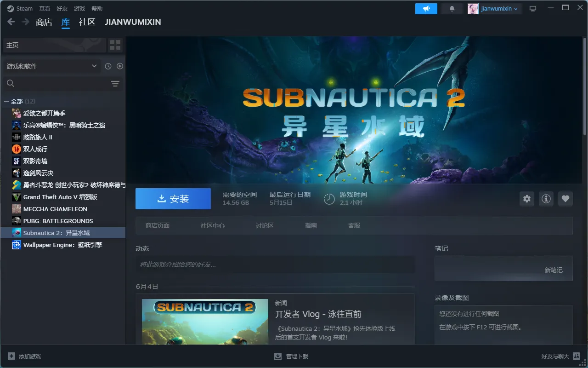Image resolution: width=588 pixels, height=368 pixels.
Task: Switch to the 社区中心 tab
Action: (213, 225)
